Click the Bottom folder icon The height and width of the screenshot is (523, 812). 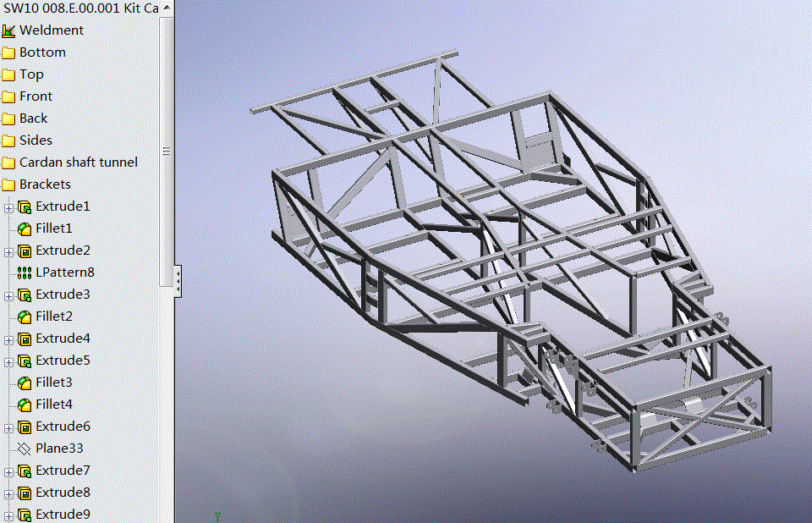tap(8, 52)
